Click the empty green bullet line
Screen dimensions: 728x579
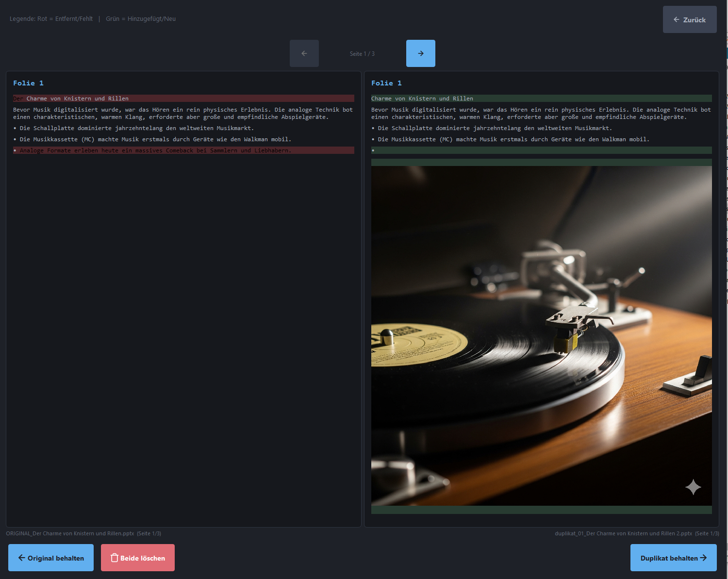pos(541,150)
